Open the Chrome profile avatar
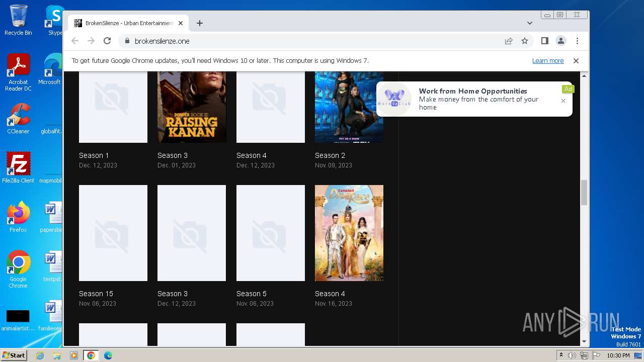Image resolution: width=644 pixels, height=362 pixels. pos(560,41)
